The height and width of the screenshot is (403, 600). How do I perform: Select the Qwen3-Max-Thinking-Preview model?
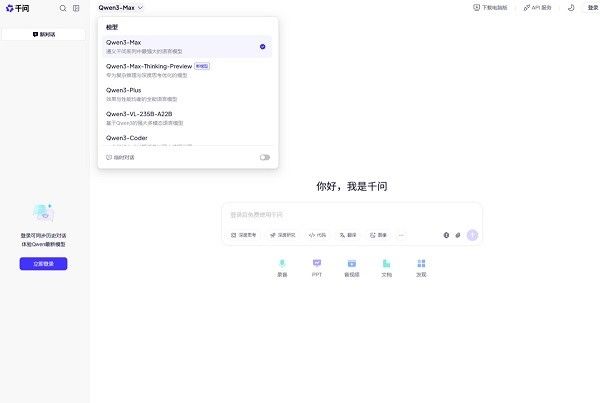(187, 70)
